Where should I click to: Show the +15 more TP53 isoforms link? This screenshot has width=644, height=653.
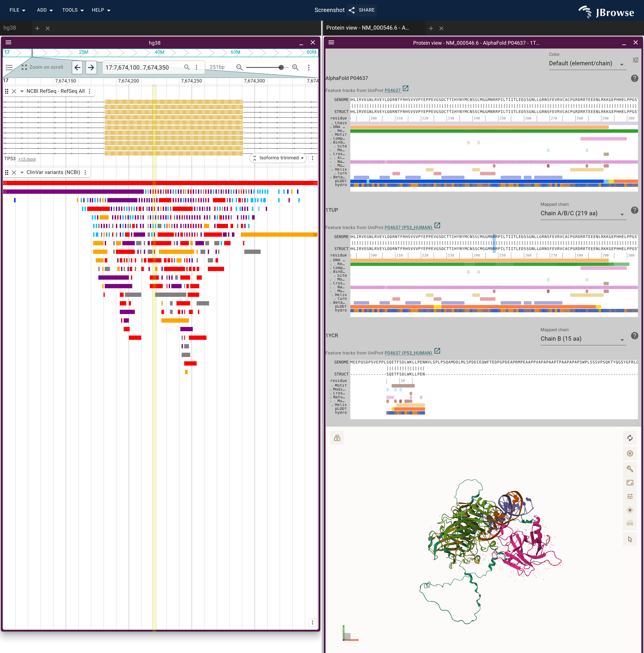pos(27,159)
